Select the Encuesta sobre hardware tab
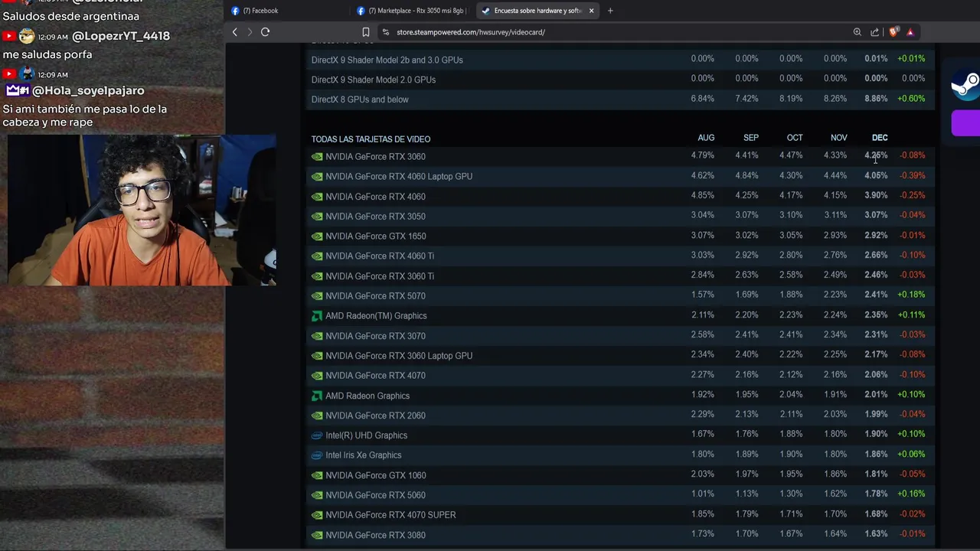Image resolution: width=980 pixels, height=551 pixels. 537,11
